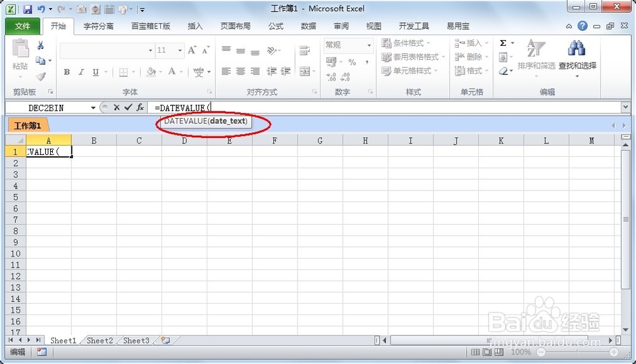This screenshot has height=364, width=636.
Task: Switch to the 开发工具 Developer tab
Action: (x=414, y=26)
